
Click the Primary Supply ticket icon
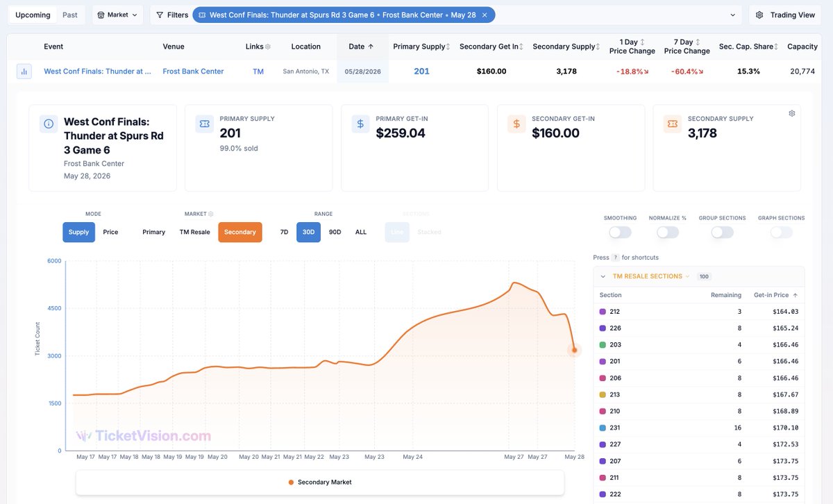[x=204, y=124]
